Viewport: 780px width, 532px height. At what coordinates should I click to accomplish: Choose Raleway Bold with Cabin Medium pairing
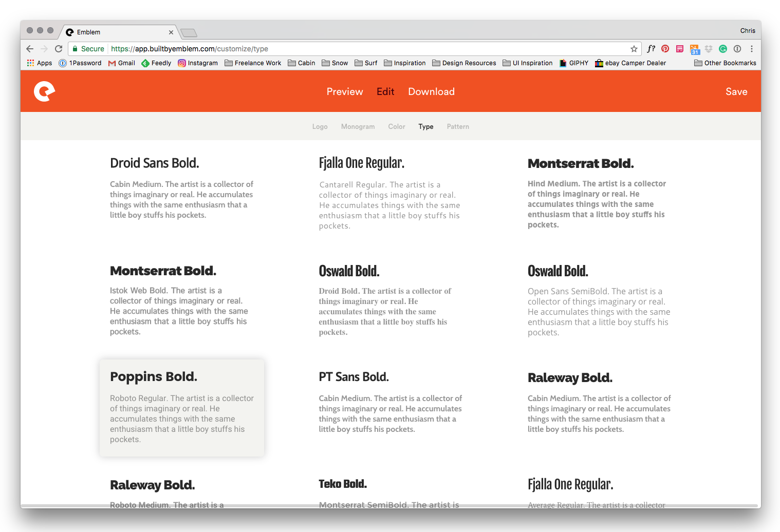(x=600, y=403)
